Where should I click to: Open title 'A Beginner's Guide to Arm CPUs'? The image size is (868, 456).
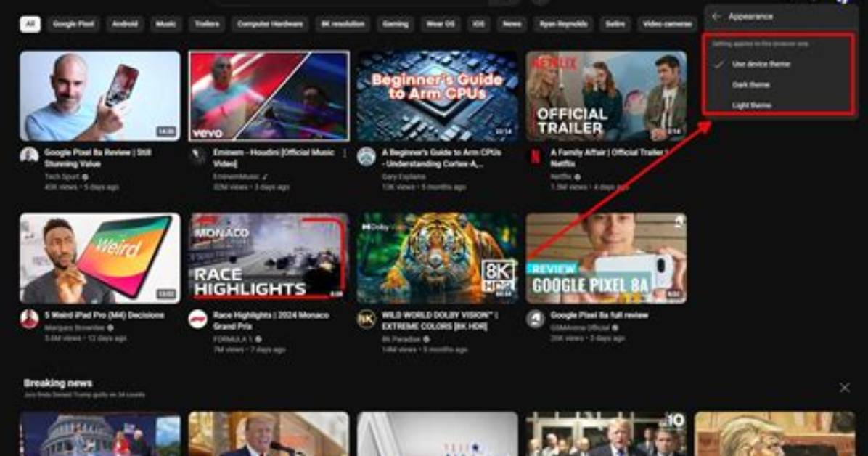tap(441, 158)
